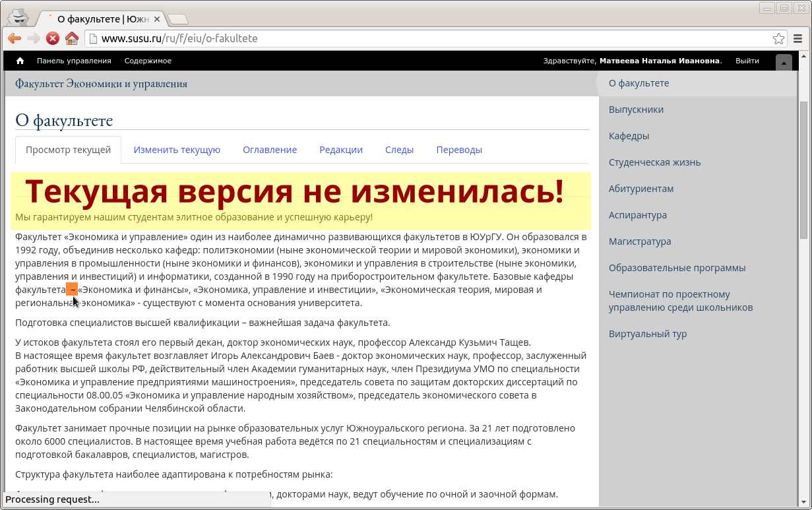Click the forward arrow button

pyautogui.click(x=34, y=38)
